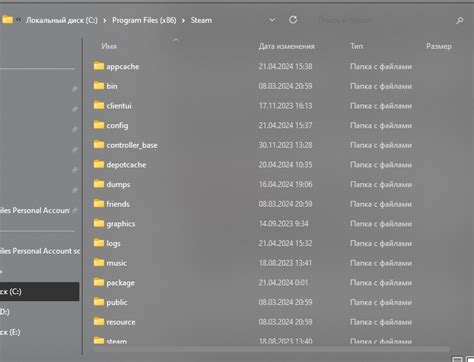
Task: Select the (C:) drive in navigation pane
Action: [39, 292]
